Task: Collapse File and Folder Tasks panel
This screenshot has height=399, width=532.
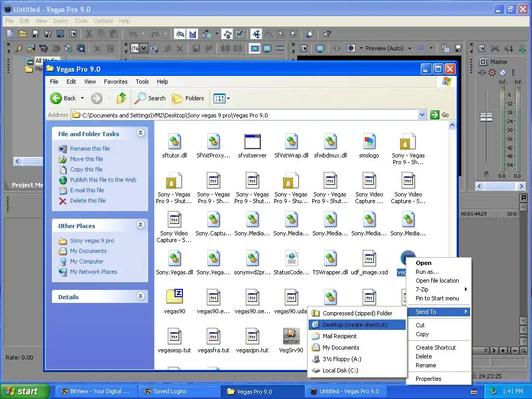Action: click(140, 133)
